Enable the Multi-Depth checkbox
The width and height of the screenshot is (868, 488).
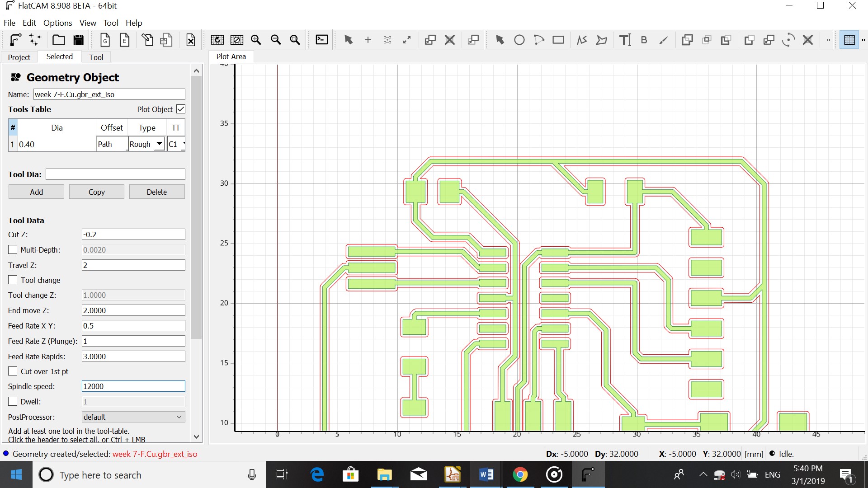pyautogui.click(x=13, y=250)
